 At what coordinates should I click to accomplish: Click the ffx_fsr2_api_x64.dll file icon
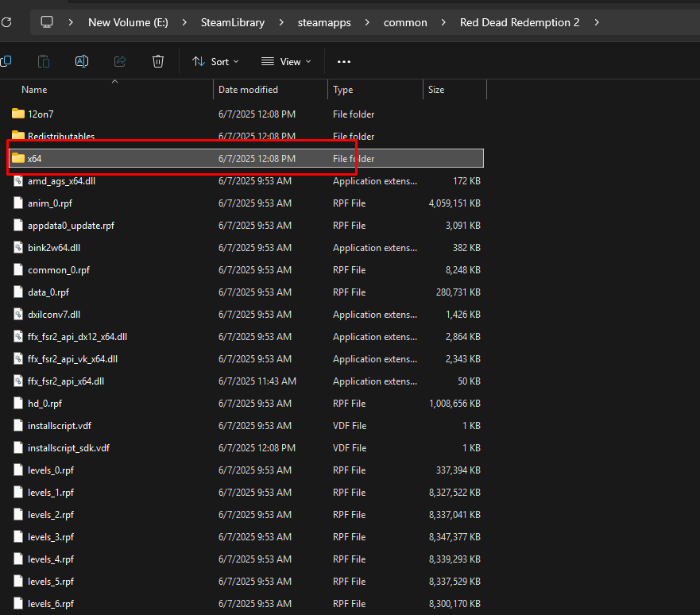coord(17,381)
